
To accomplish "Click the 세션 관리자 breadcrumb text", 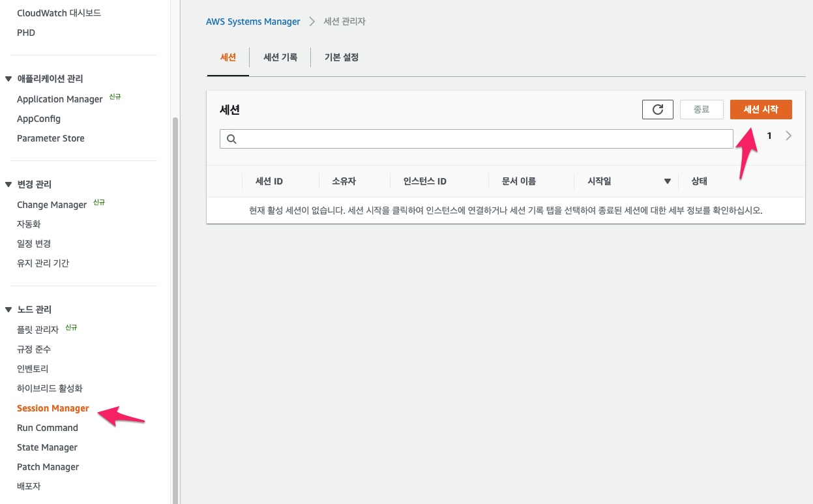I will click(344, 22).
